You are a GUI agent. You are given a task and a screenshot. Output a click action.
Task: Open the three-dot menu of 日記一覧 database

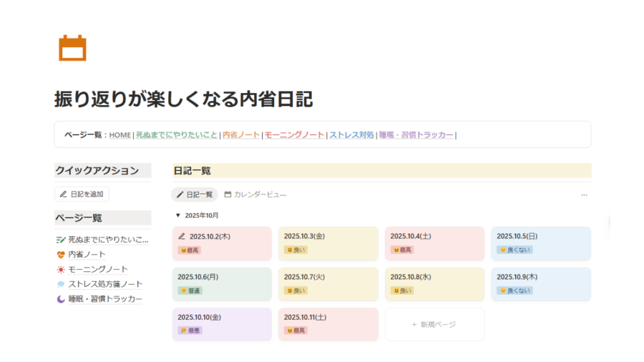coord(584,195)
